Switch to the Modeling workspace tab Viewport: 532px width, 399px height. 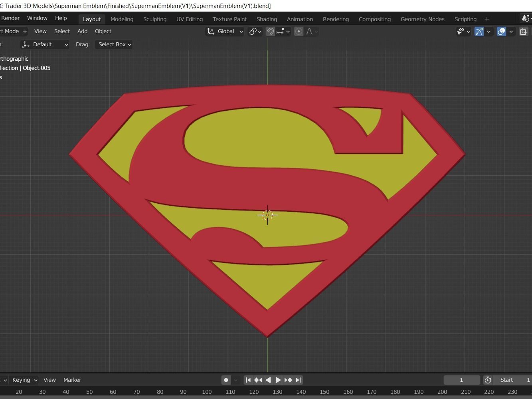pos(122,19)
